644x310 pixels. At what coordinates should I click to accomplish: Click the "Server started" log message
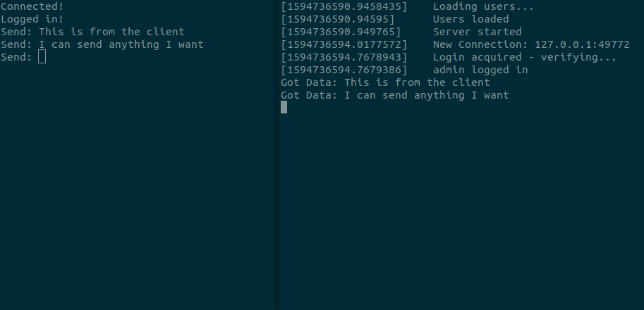click(477, 32)
